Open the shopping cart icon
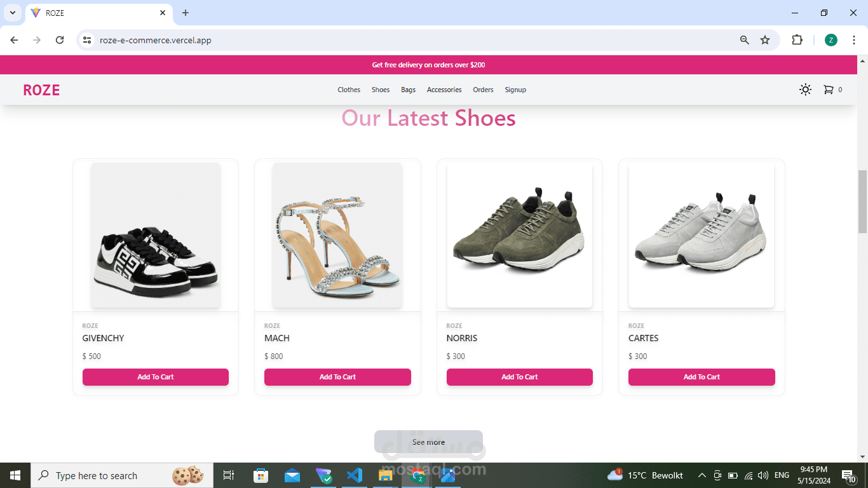This screenshot has width=868, height=488. [x=828, y=90]
